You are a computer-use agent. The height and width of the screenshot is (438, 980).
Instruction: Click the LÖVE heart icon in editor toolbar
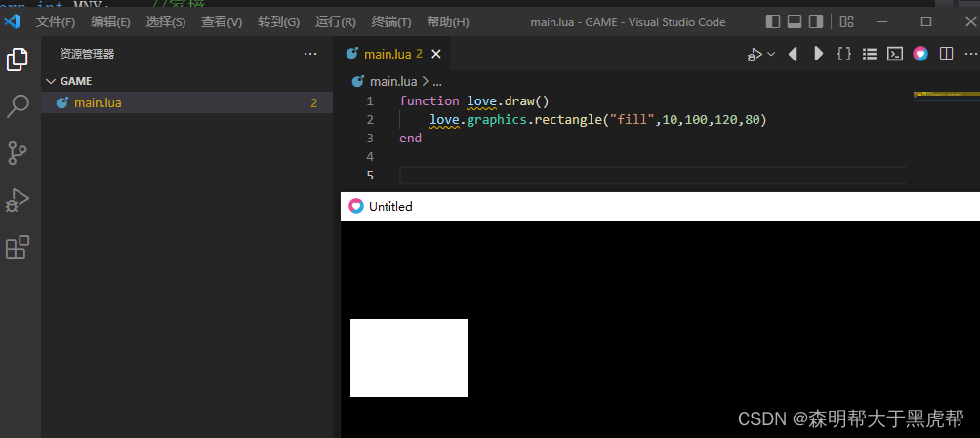[920, 55]
